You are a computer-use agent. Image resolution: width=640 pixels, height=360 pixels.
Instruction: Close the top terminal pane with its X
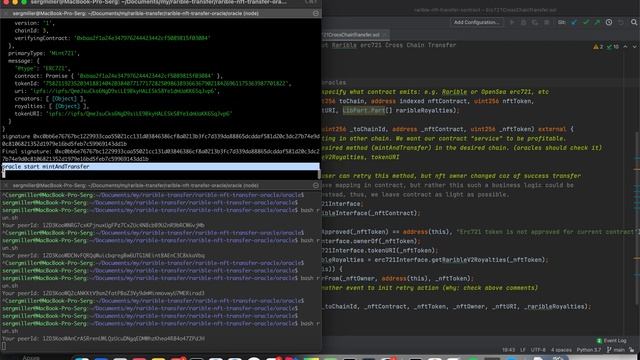(x=5, y=13)
